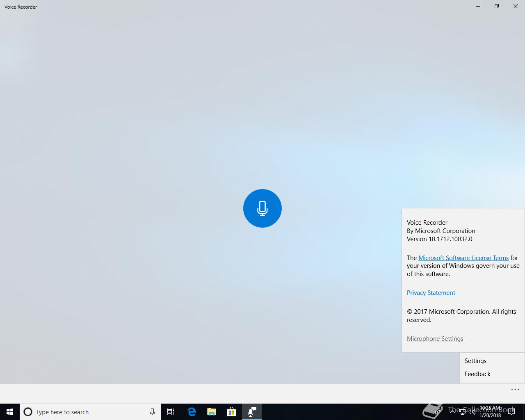Image resolution: width=525 pixels, height=420 pixels.
Task: Close the Voice Recorder window
Action: (x=516, y=6)
